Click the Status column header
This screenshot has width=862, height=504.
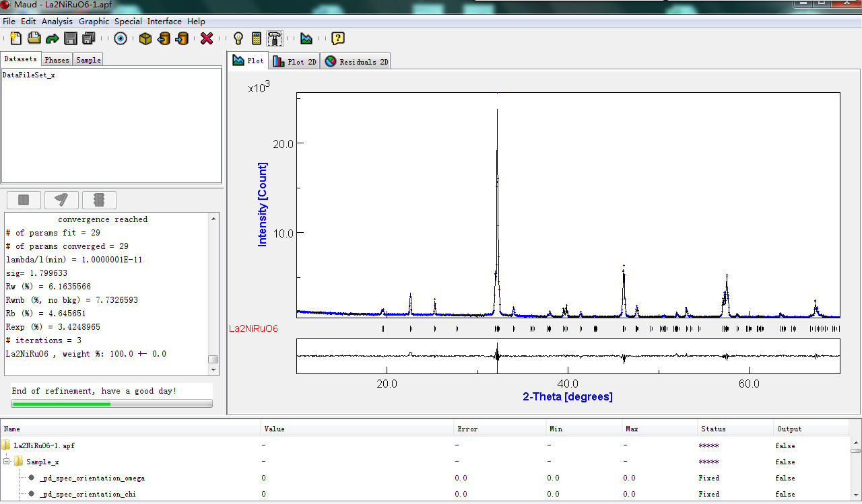(735, 429)
